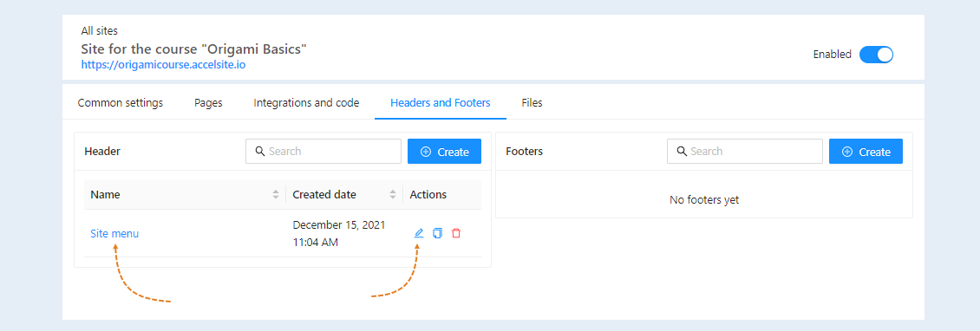Switch to the Pages tab

coord(208,103)
